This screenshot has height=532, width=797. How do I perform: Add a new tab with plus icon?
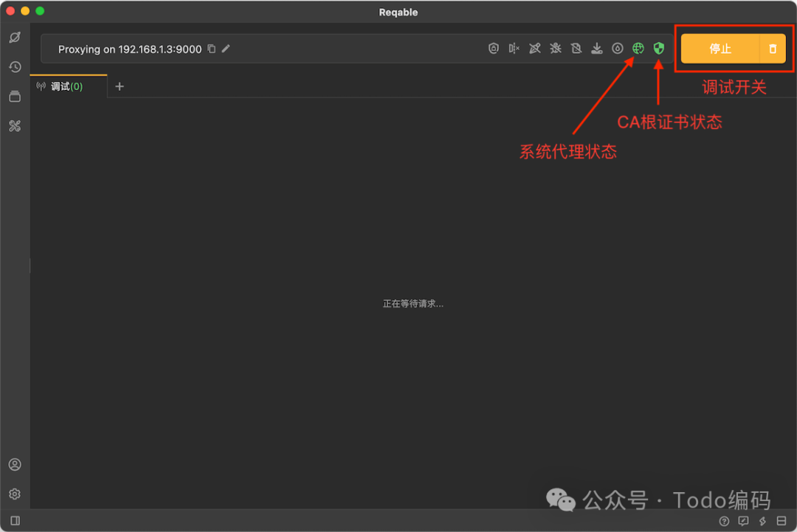[120, 86]
